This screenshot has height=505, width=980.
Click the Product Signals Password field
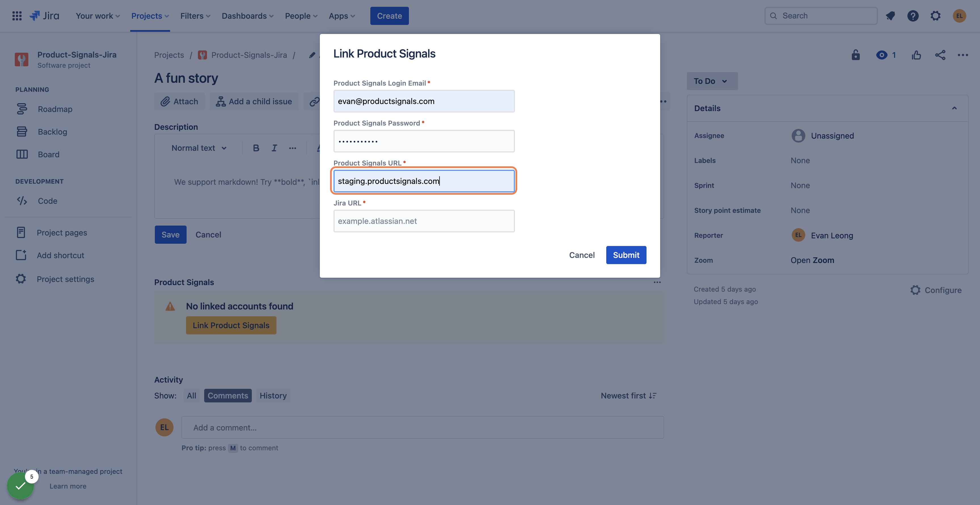(x=424, y=141)
